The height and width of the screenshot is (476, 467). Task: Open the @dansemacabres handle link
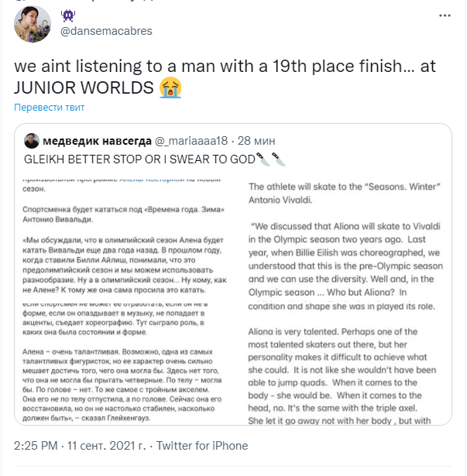click(x=109, y=31)
